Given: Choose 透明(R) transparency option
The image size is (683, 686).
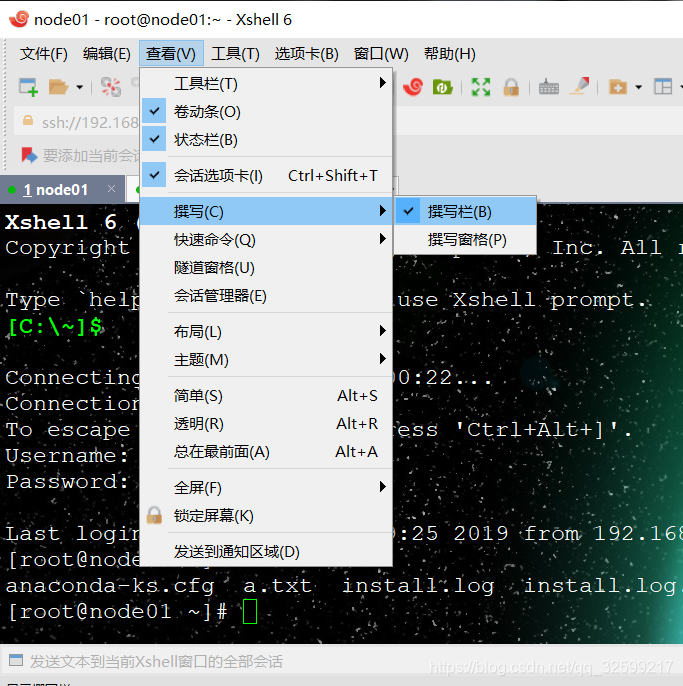Looking at the screenshot, I should (x=266, y=424).
